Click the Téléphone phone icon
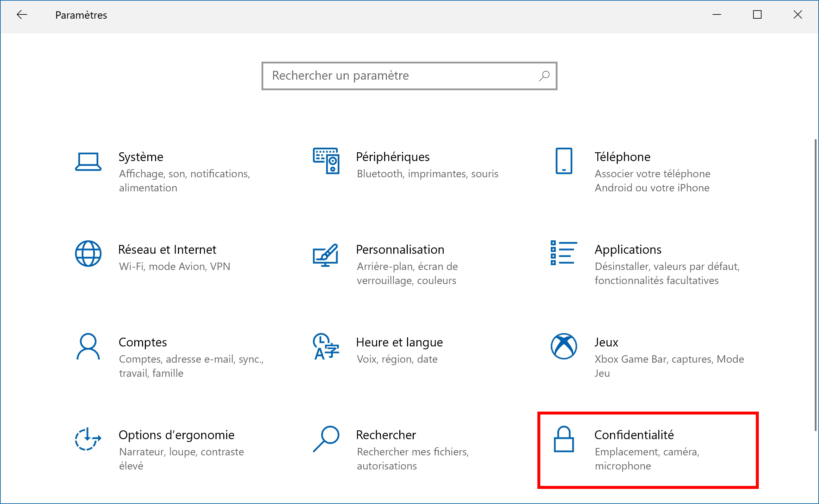This screenshot has width=819, height=504. pos(564,161)
